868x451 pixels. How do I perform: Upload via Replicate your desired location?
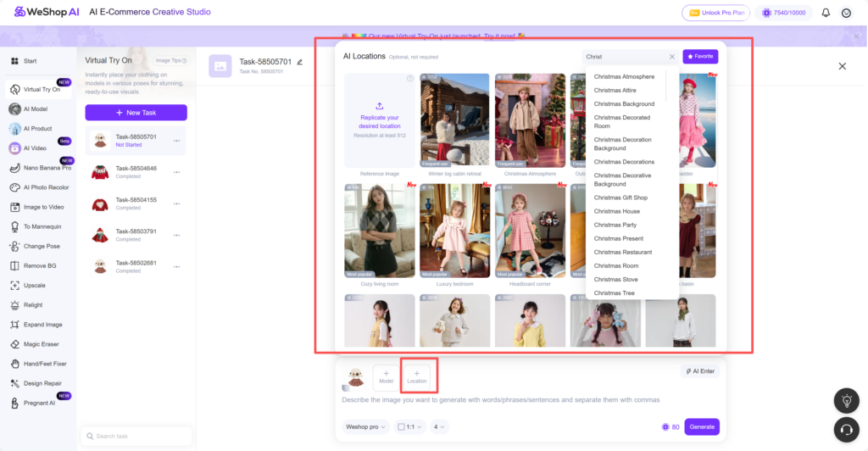coord(379,120)
